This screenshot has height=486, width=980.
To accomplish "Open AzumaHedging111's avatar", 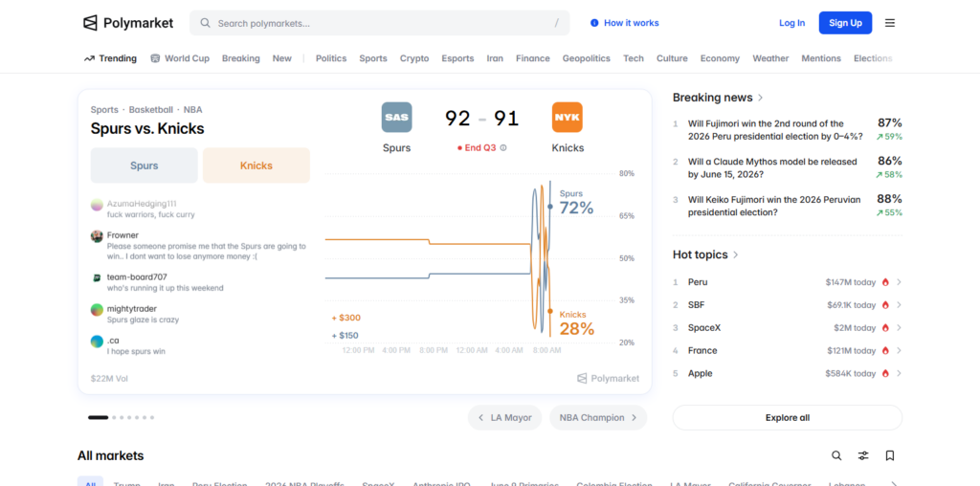I will point(97,205).
